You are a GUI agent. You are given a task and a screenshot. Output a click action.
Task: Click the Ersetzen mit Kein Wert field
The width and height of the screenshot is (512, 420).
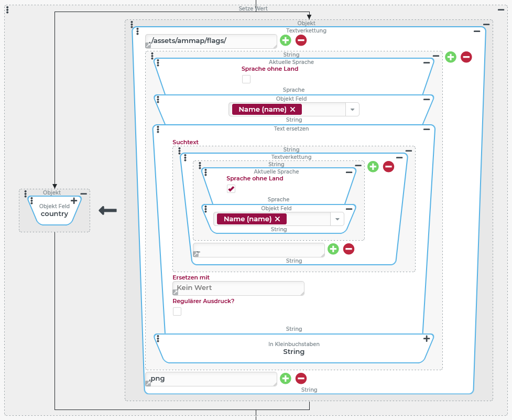click(238, 288)
